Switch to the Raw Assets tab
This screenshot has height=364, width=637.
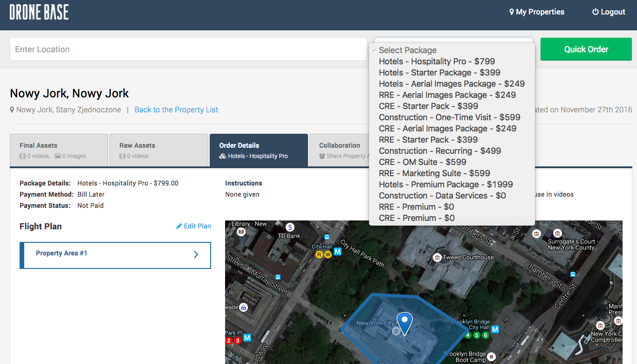(159, 150)
